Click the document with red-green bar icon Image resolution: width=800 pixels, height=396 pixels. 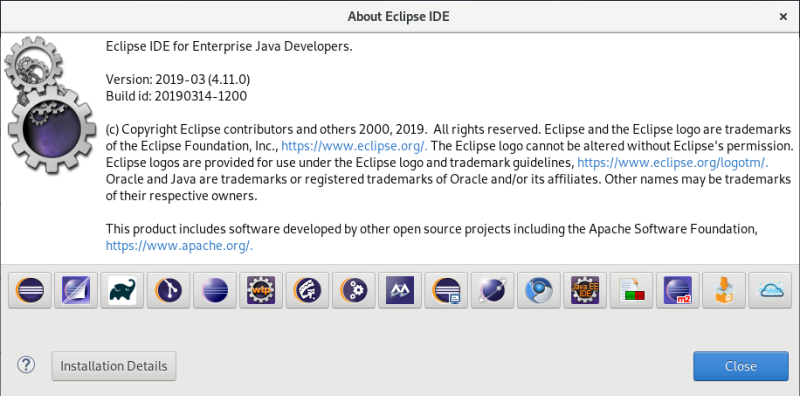tap(631, 290)
